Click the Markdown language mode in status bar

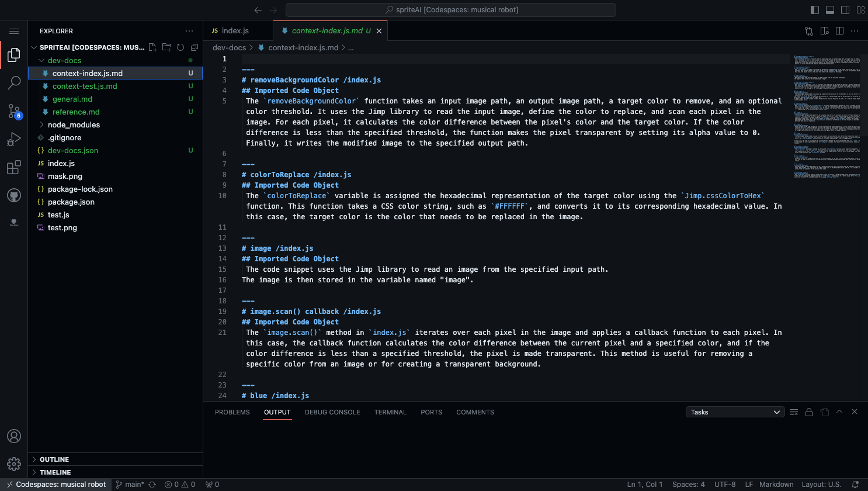pos(776,485)
